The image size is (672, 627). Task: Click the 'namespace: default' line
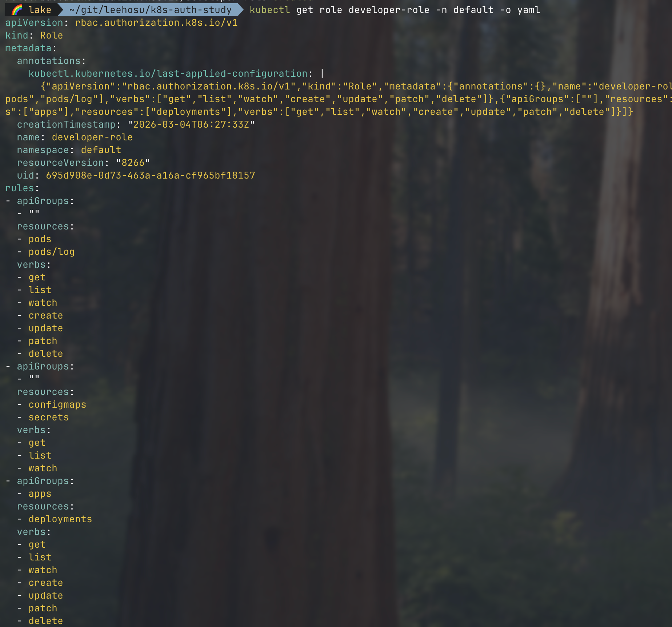coord(69,150)
